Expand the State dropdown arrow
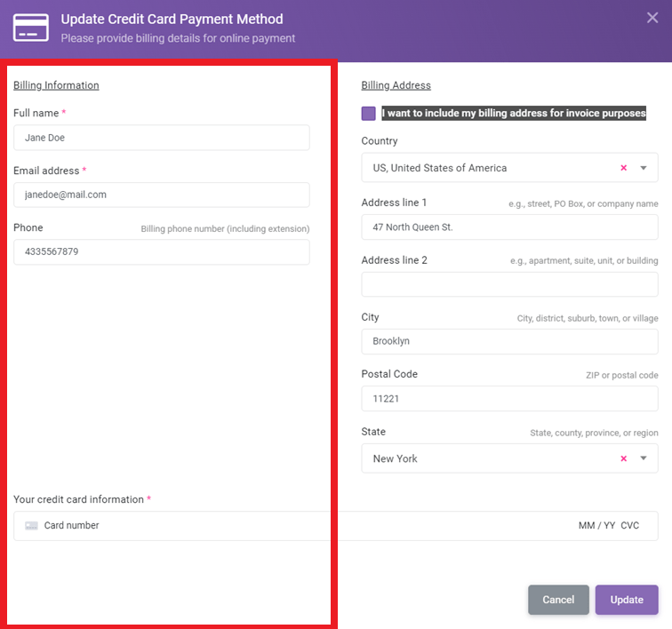The height and width of the screenshot is (629, 672). pyautogui.click(x=644, y=458)
